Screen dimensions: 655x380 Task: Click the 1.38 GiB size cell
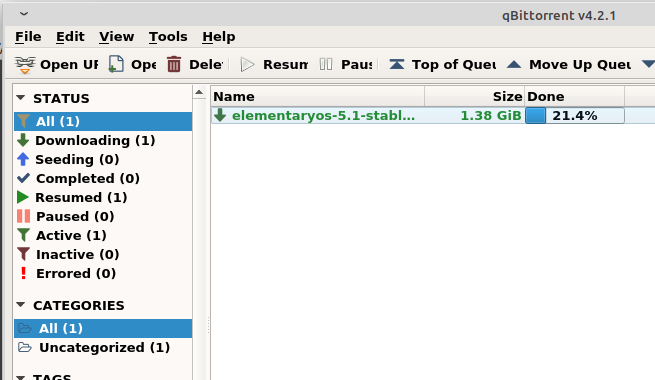point(491,116)
